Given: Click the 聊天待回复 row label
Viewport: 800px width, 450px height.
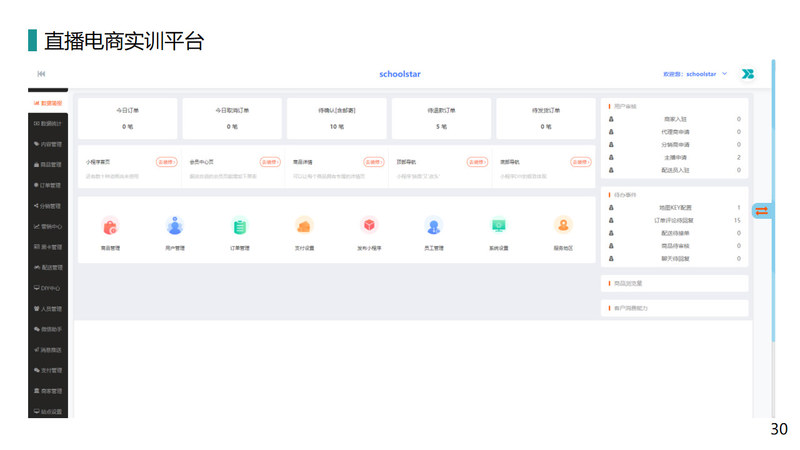Looking at the screenshot, I should click(675, 259).
